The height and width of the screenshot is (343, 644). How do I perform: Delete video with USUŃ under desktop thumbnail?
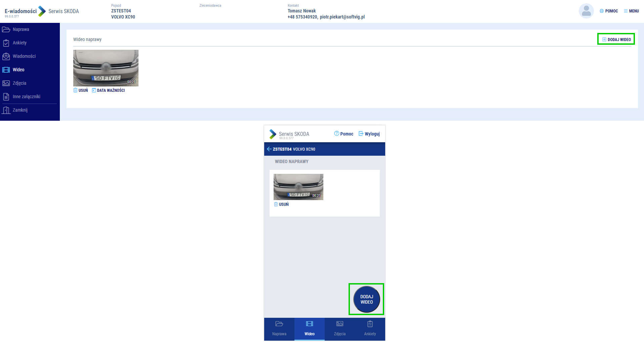(x=81, y=90)
